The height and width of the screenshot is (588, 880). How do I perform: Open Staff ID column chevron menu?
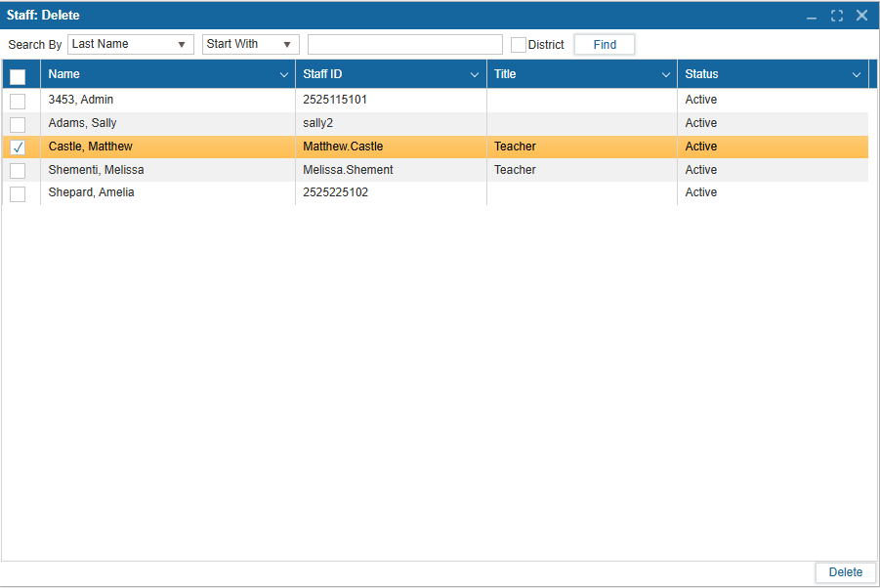pos(475,75)
